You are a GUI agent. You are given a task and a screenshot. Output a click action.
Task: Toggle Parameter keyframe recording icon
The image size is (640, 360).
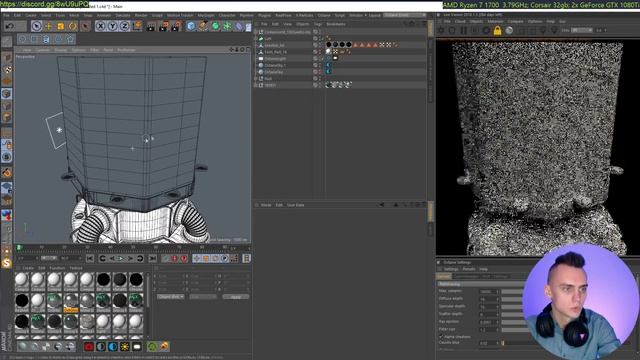coord(224,258)
